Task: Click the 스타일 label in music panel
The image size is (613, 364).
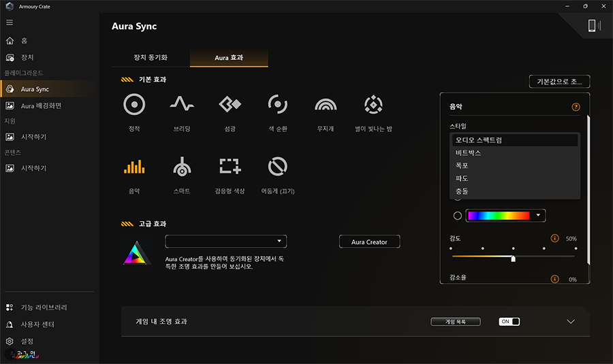Action: tap(458, 126)
